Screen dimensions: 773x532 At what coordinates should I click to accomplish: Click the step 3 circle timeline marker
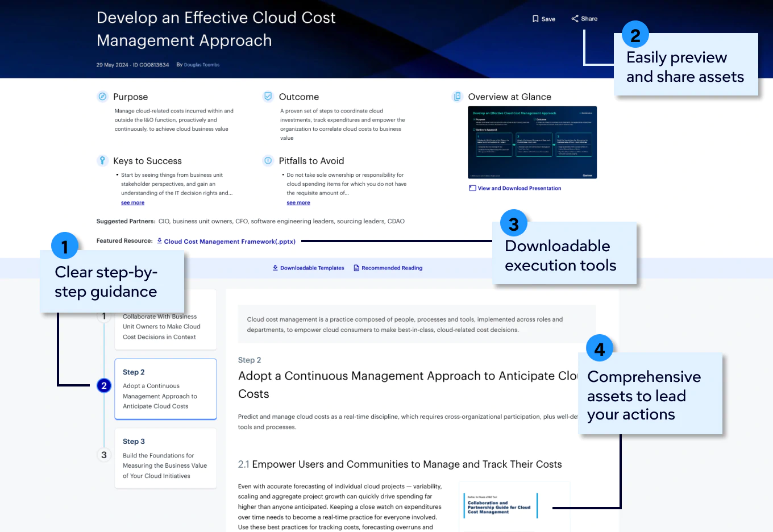(x=104, y=455)
